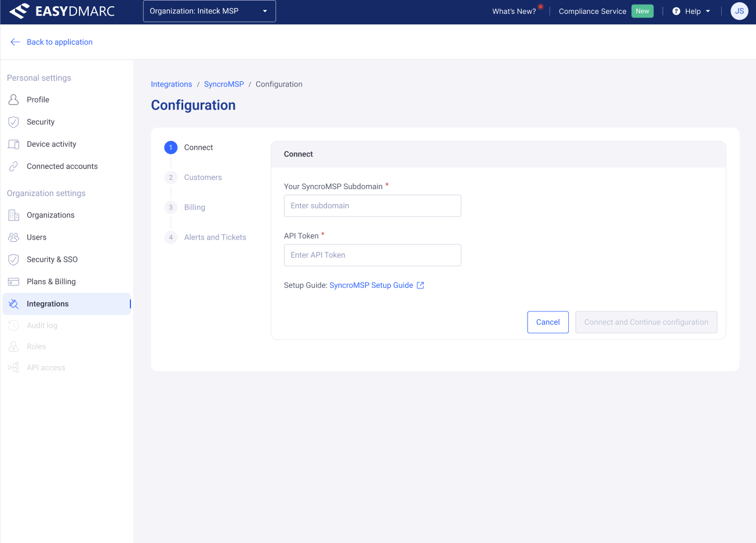The height and width of the screenshot is (543, 756).
Task: Click the Security shield icon
Action: click(14, 122)
